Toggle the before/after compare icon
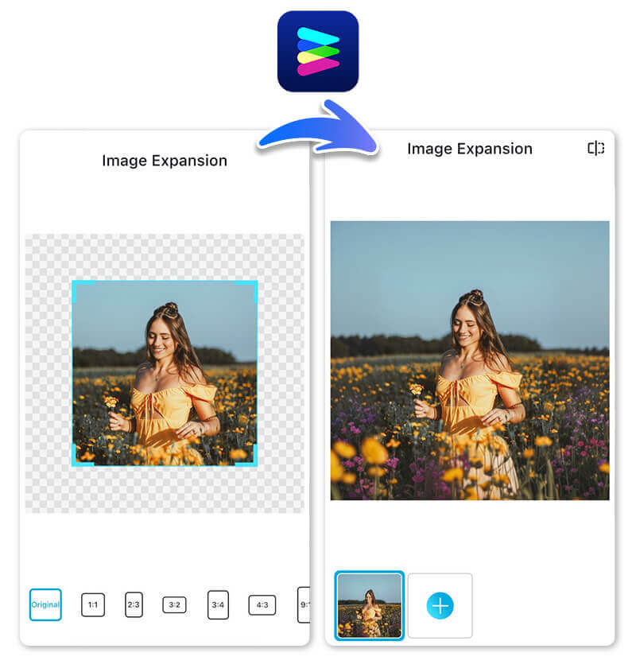This screenshot has width=636, height=672. (x=595, y=149)
